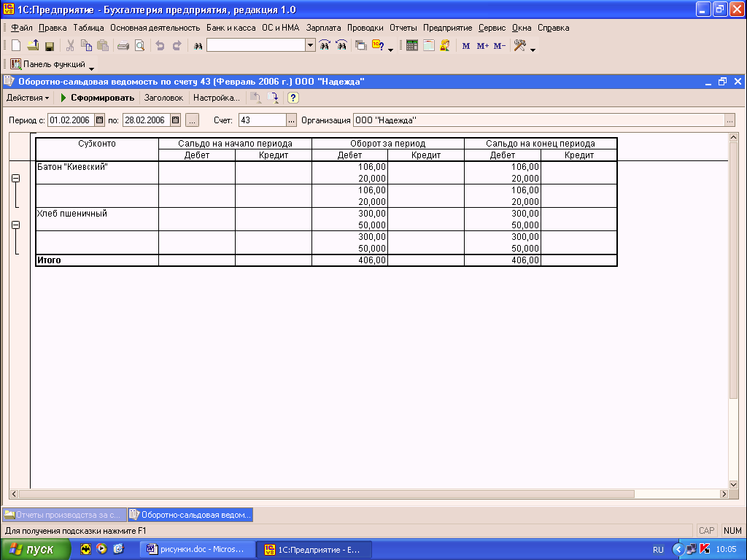Viewport: 747px width, 560px height.
Task: Click the binoculars Find icon
Action: (197, 45)
